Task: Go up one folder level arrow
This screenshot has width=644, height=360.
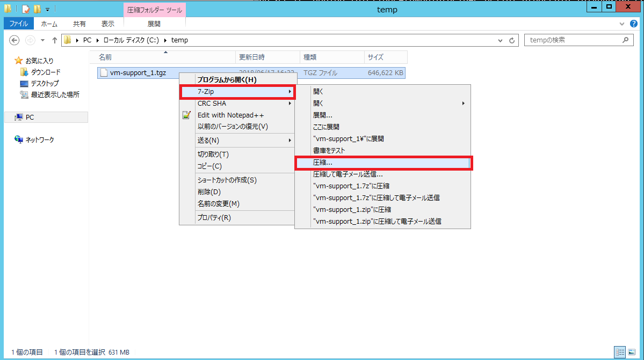Action: point(55,40)
